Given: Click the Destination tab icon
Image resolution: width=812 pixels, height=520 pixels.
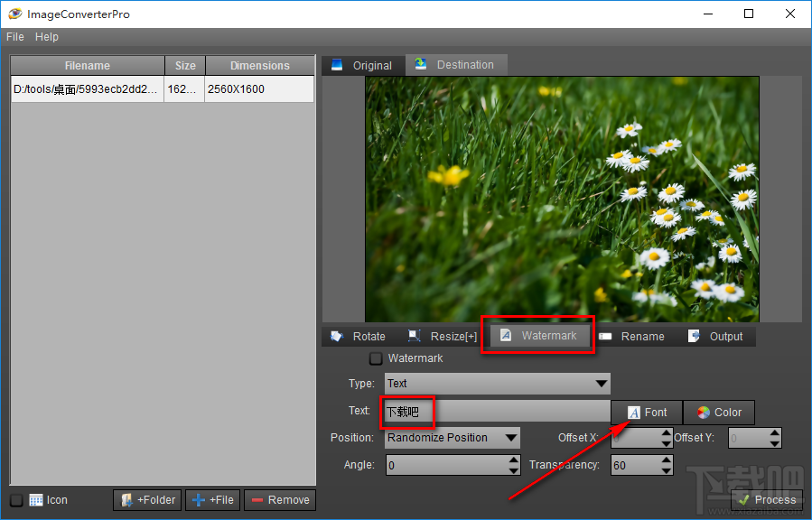Looking at the screenshot, I should (x=421, y=64).
